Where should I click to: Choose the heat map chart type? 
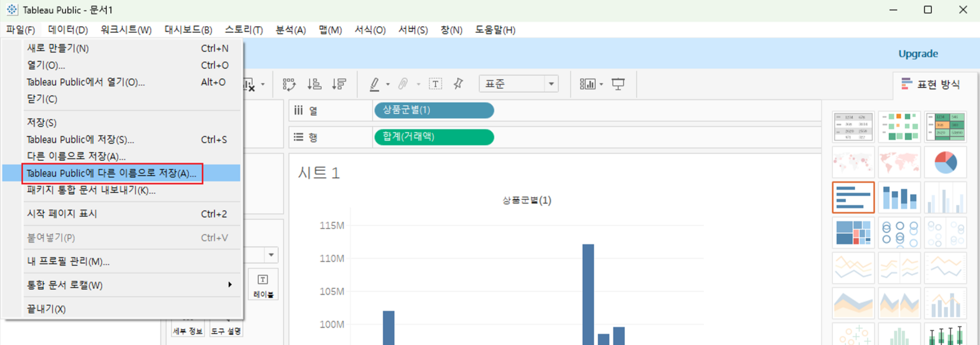point(899,127)
